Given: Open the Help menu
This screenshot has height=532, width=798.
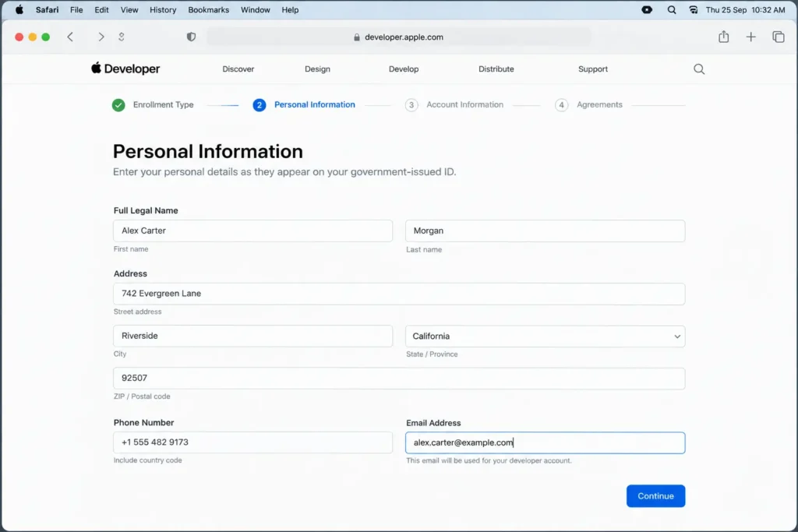Looking at the screenshot, I should pyautogui.click(x=290, y=9).
